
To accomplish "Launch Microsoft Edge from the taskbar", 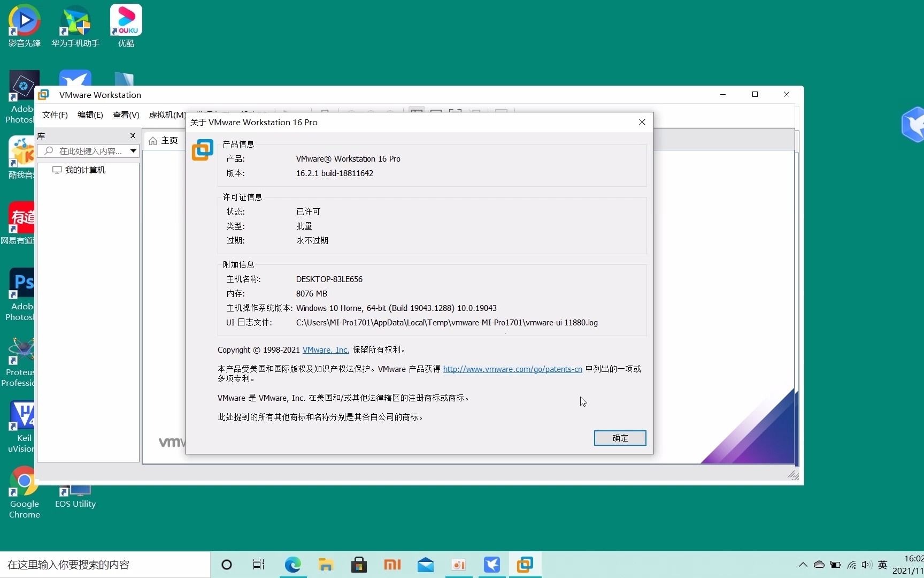I will (292, 565).
